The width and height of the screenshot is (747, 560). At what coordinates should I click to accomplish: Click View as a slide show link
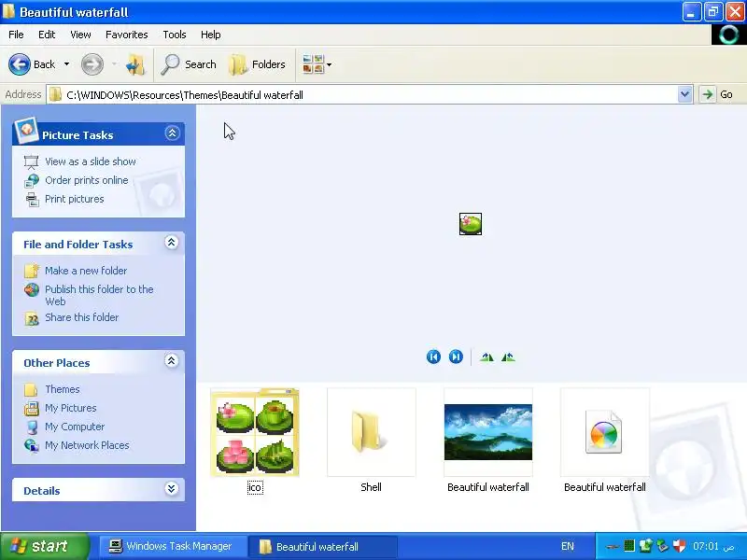point(91,161)
